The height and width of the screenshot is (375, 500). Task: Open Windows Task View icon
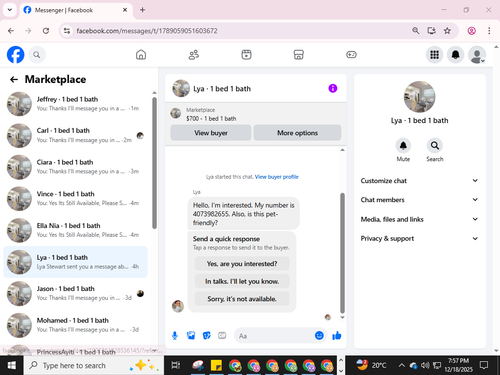pyautogui.click(x=176, y=365)
